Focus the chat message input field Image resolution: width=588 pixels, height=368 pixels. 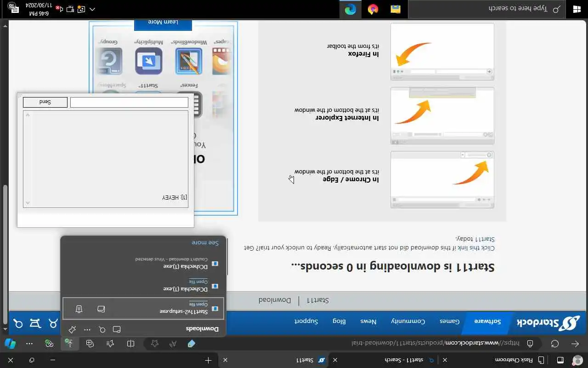[x=129, y=102]
